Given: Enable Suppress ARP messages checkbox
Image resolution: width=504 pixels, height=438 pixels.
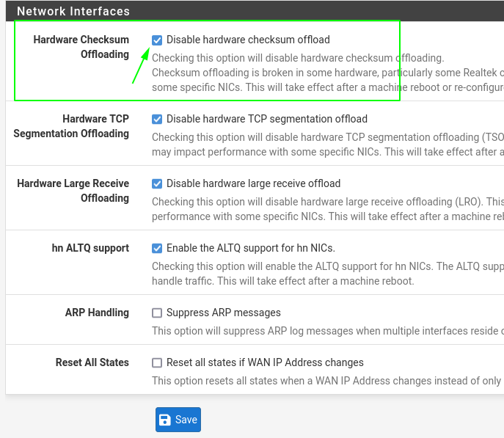Looking at the screenshot, I should (x=157, y=313).
